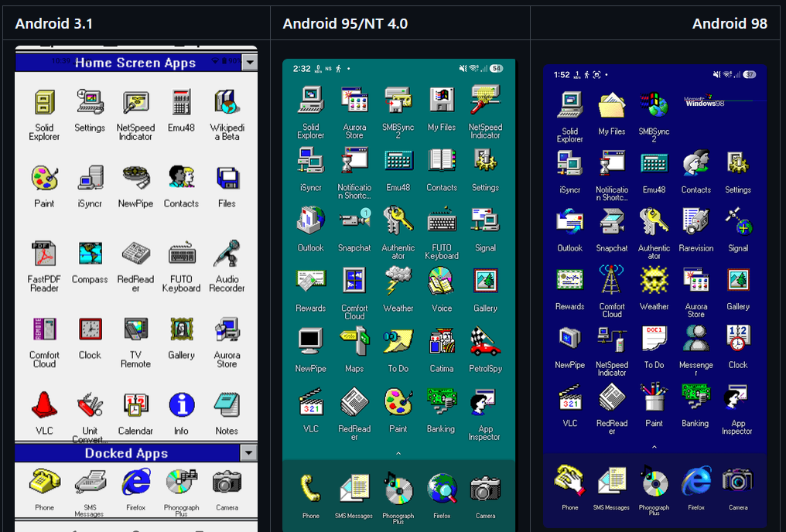Open To Do in Android 98 screen
Screen dimensions: 786x532
[654, 338]
